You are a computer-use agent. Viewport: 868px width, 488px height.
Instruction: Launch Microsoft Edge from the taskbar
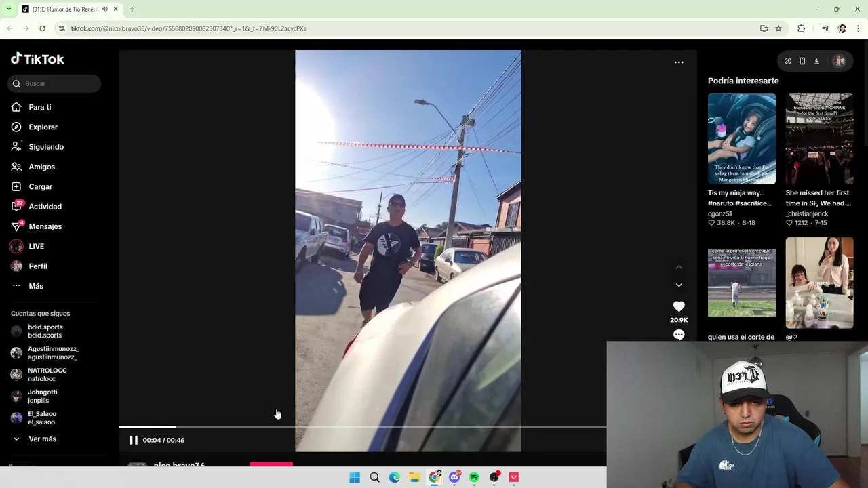[395, 477]
